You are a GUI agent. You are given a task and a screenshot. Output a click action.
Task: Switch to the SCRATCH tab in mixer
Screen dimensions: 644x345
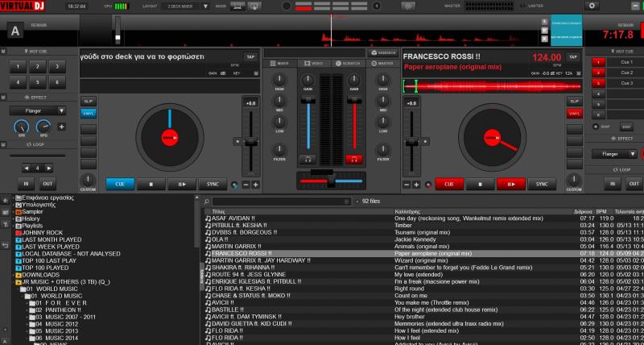click(349, 63)
